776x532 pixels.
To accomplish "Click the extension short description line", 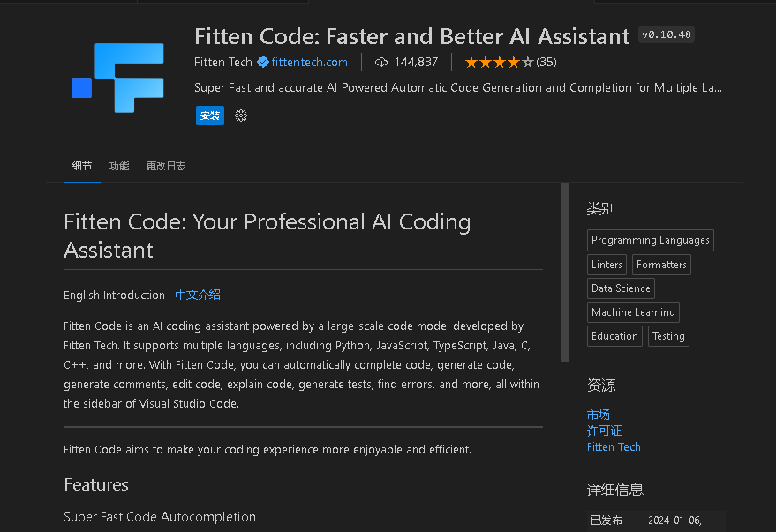I will tap(458, 88).
